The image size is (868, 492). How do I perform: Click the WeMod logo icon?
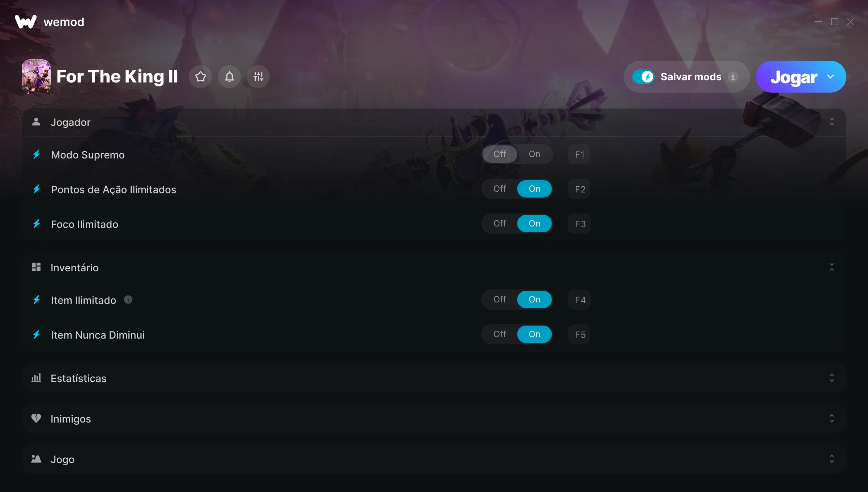click(26, 22)
